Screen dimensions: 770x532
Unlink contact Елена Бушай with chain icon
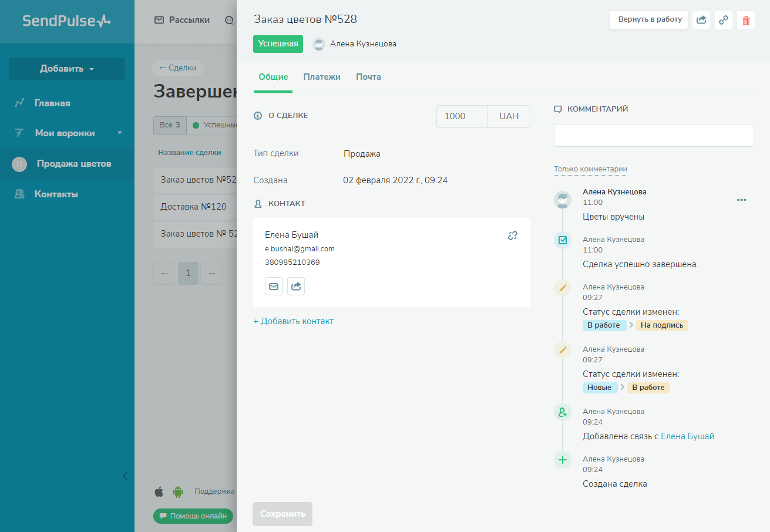click(x=513, y=235)
